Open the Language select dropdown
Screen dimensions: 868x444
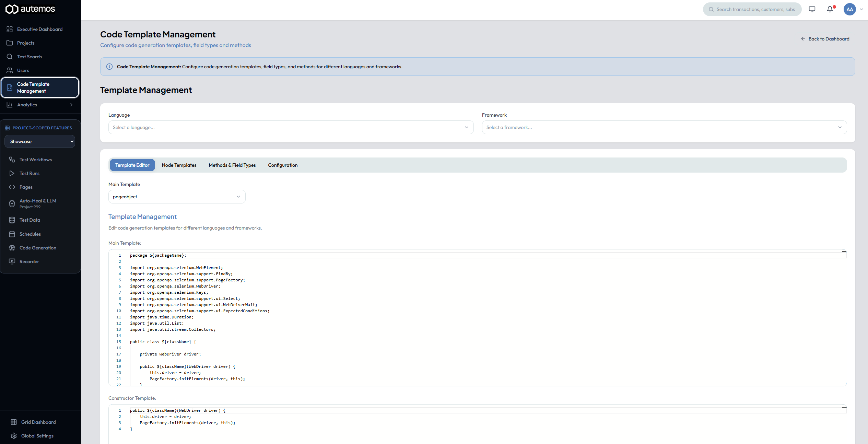pyautogui.click(x=291, y=127)
